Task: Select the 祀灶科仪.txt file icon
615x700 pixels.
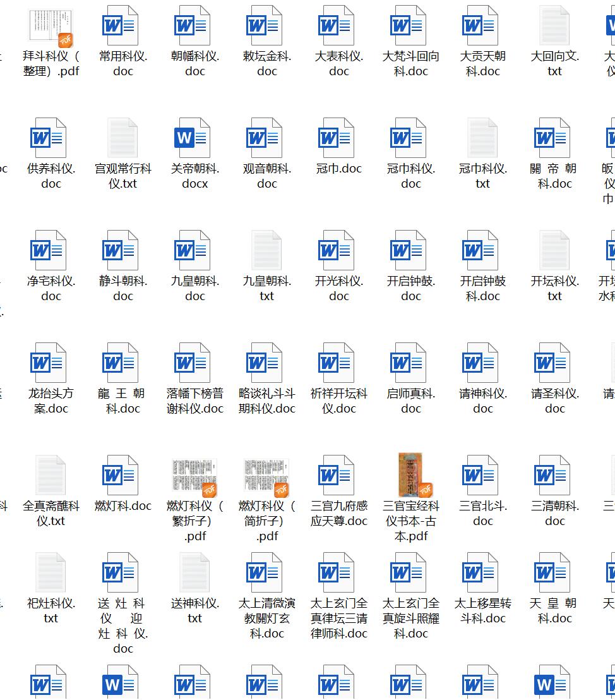Action: tap(51, 573)
